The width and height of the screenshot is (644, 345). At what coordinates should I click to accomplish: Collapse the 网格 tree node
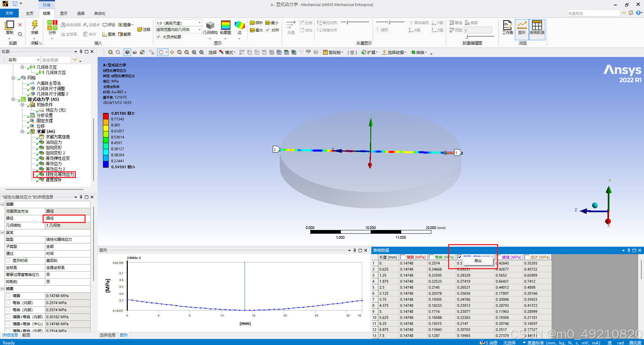click(x=13, y=78)
